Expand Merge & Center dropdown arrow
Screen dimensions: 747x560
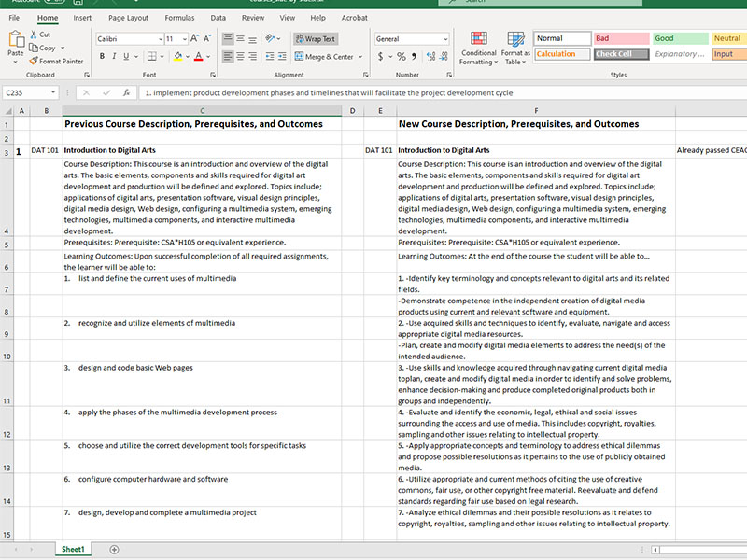(x=360, y=57)
